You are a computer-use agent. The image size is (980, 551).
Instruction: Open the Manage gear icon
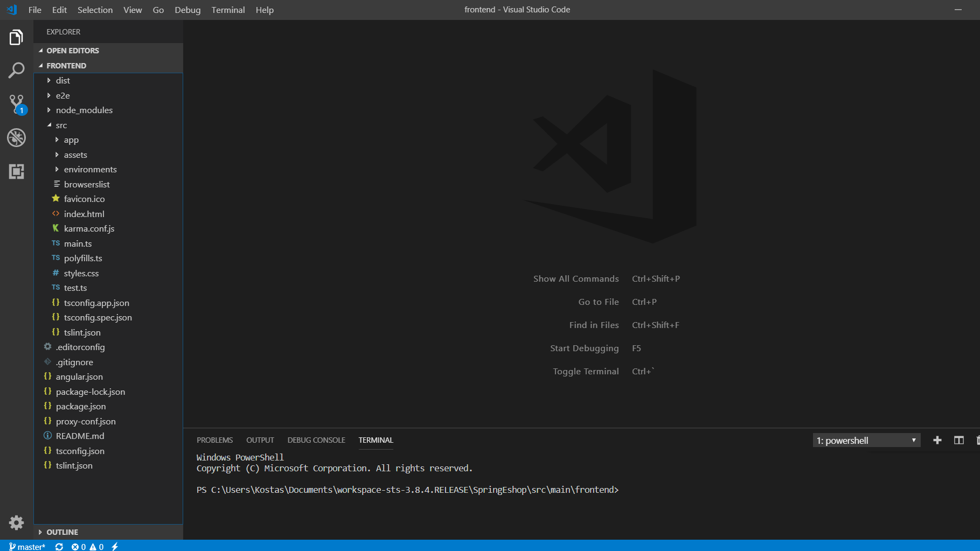tap(16, 522)
